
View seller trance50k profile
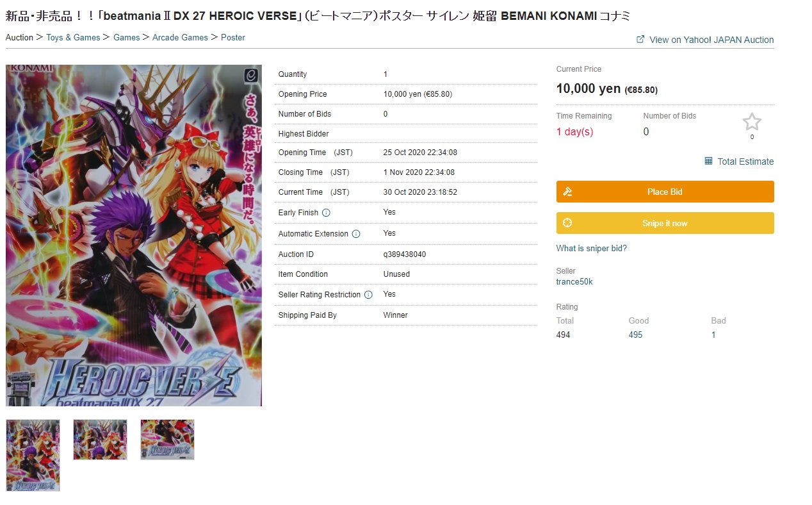point(574,282)
